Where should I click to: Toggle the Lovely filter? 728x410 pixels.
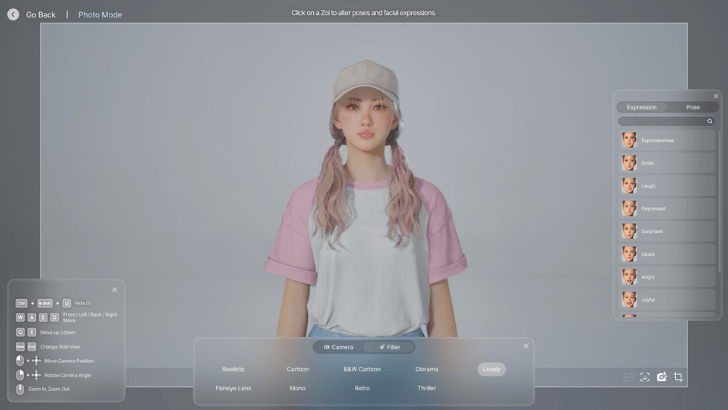(491, 369)
